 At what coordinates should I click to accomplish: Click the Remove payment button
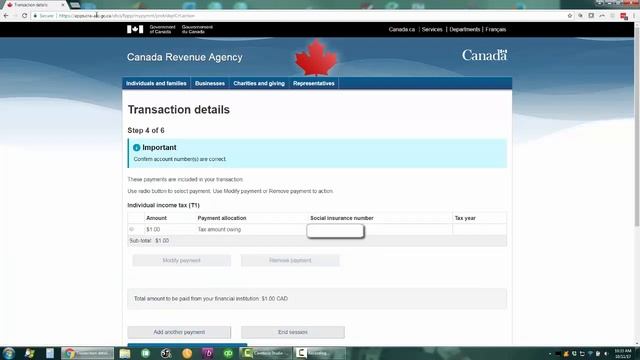click(290, 260)
